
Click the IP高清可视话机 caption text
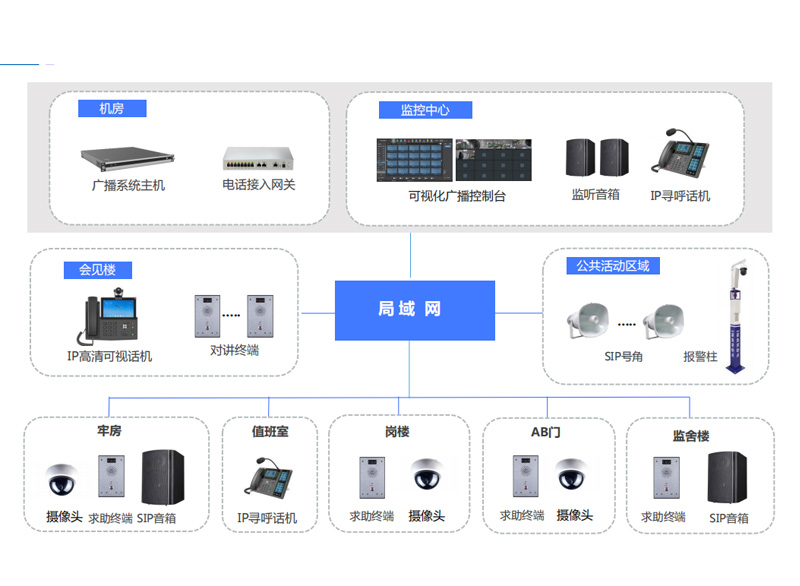click(x=109, y=356)
